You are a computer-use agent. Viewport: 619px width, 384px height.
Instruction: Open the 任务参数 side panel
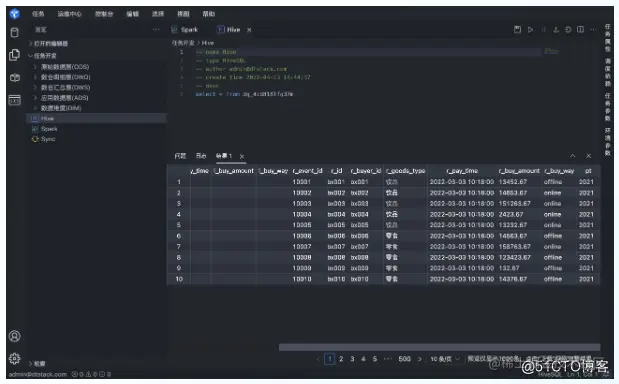coord(608,107)
